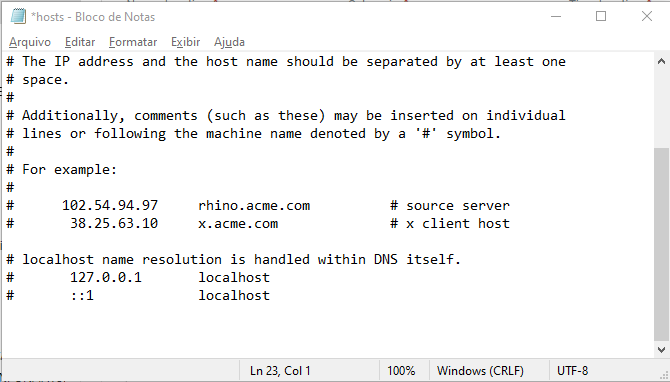This screenshot has width=670, height=382.
Task: Open the Editar menu
Action: (x=80, y=42)
